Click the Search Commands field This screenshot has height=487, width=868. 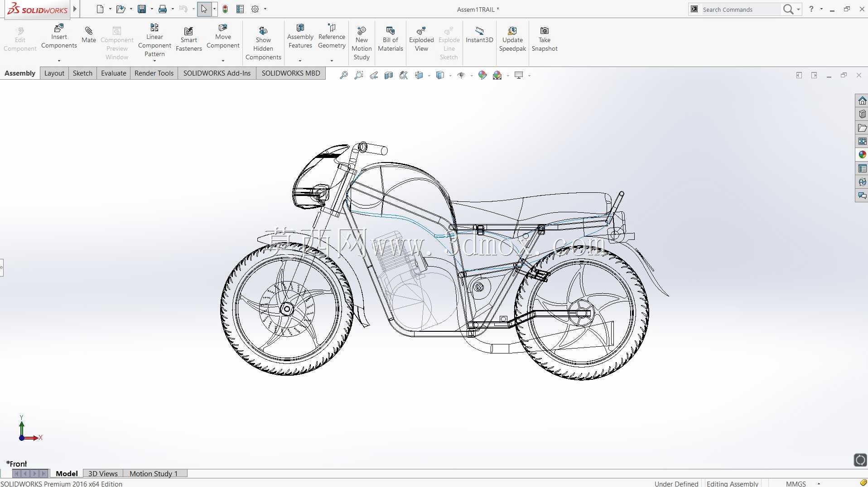(x=740, y=10)
